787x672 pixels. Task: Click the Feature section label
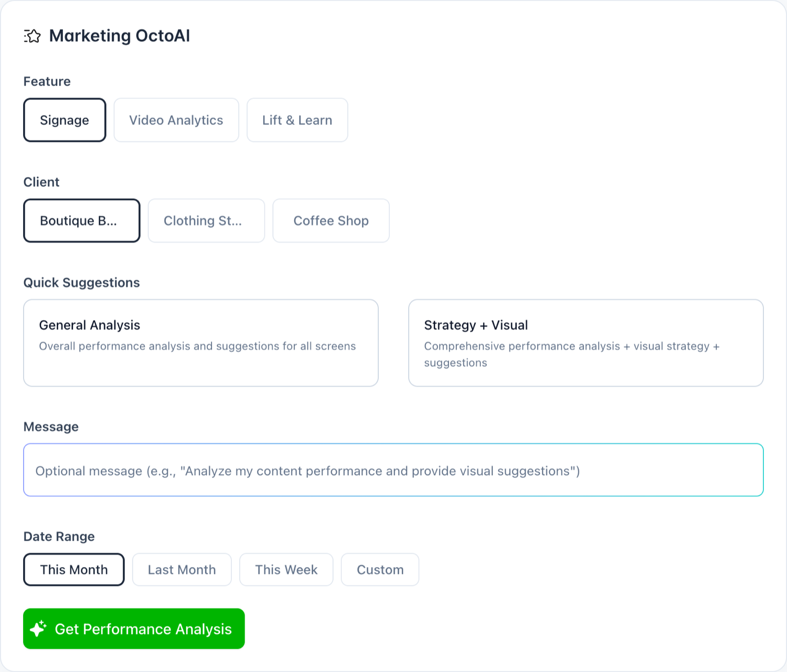coord(47,81)
